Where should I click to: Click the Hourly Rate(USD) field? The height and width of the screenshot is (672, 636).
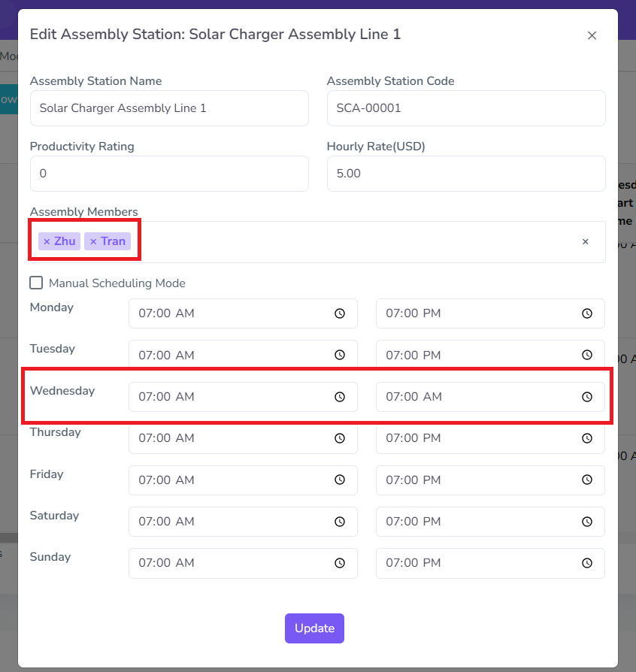[466, 174]
